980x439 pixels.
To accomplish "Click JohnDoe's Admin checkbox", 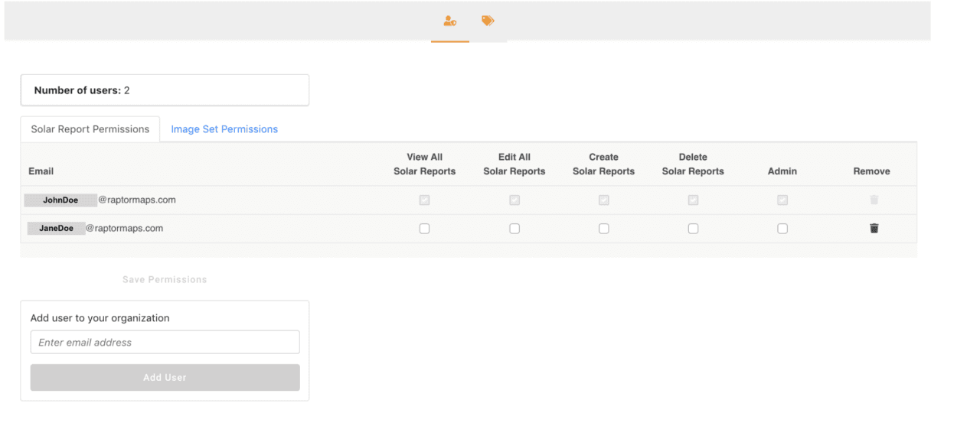I will tap(782, 200).
